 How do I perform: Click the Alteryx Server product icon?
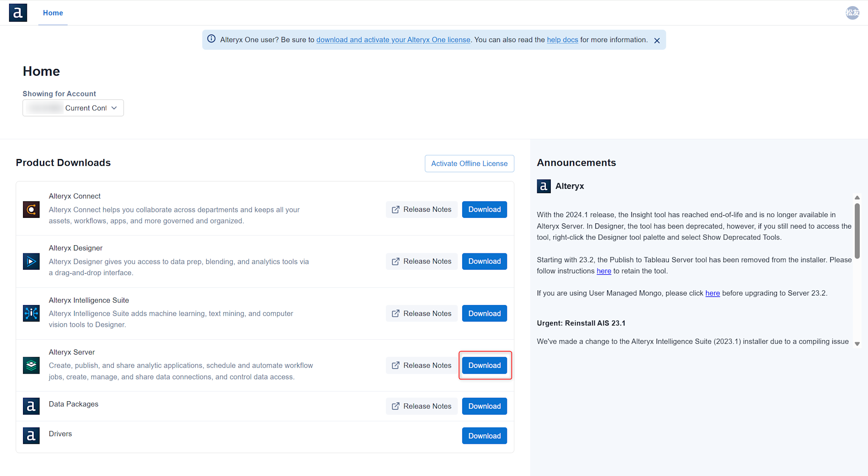tap(31, 365)
